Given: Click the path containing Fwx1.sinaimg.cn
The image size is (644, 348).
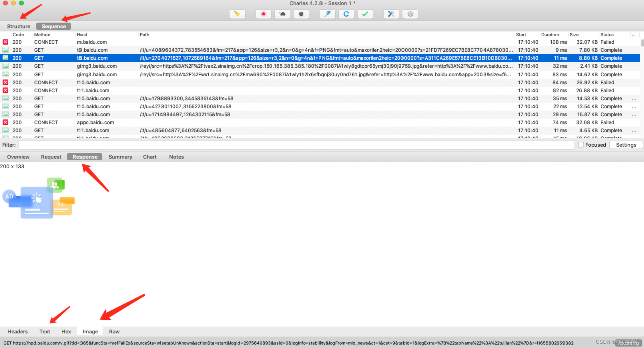Looking at the screenshot, I should (x=327, y=75).
